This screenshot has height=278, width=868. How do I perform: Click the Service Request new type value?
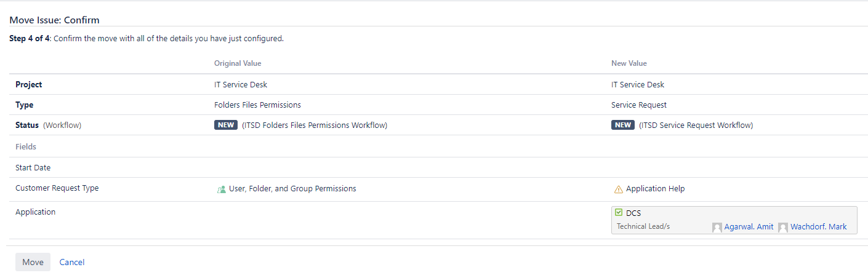point(639,105)
